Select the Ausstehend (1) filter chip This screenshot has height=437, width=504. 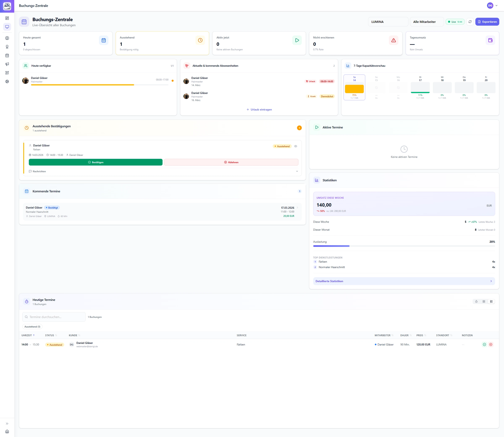[x=33, y=327]
